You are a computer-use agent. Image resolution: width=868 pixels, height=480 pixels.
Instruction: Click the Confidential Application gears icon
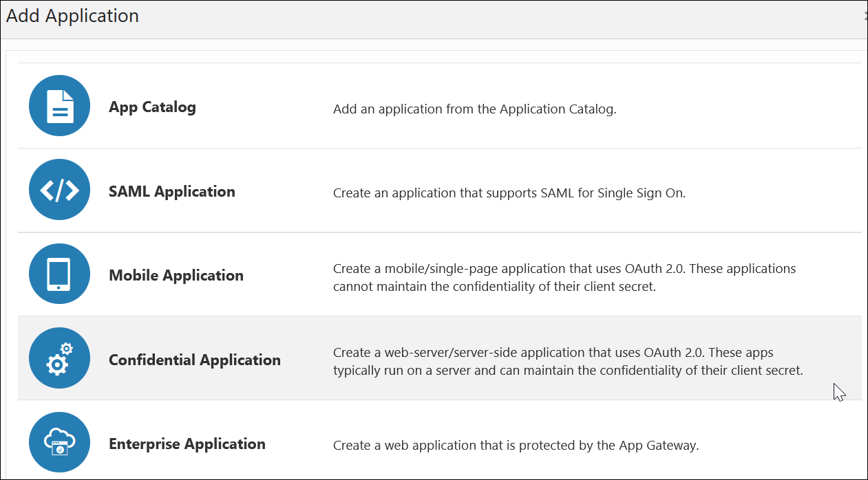(x=59, y=358)
